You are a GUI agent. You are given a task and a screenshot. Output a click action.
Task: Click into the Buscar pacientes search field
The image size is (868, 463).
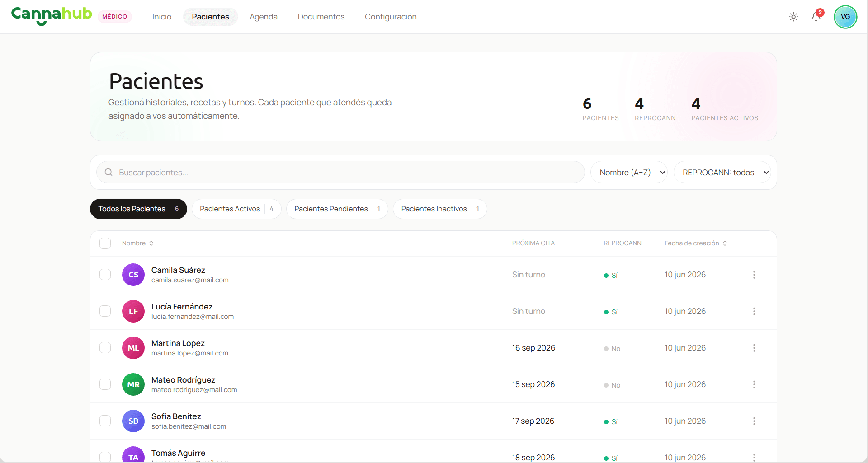coord(340,172)
